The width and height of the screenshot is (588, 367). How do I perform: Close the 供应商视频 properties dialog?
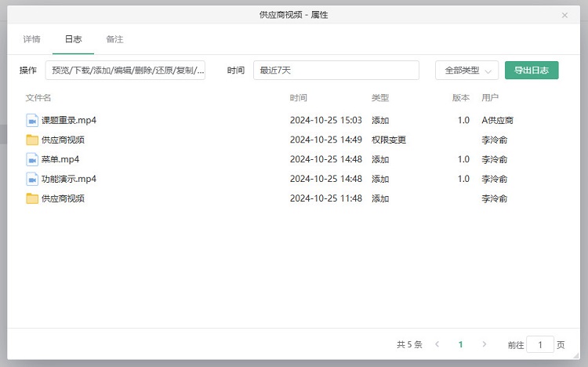tap(564, 15)
